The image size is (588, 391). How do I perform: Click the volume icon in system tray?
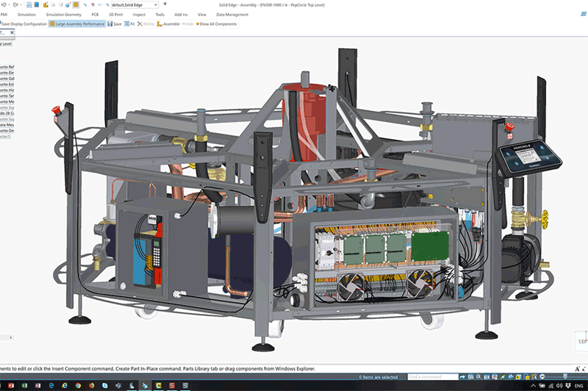559,386
